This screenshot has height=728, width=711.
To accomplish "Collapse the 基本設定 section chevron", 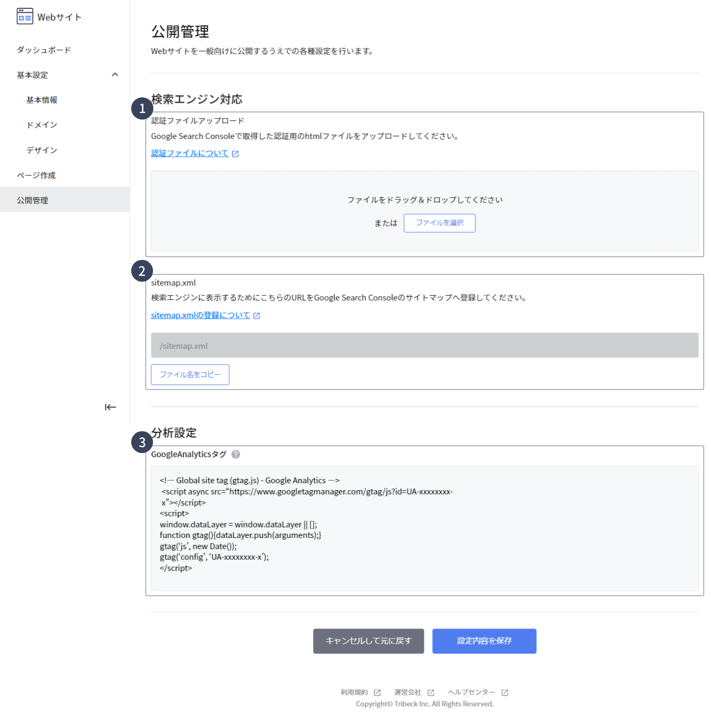I will 115,75.
